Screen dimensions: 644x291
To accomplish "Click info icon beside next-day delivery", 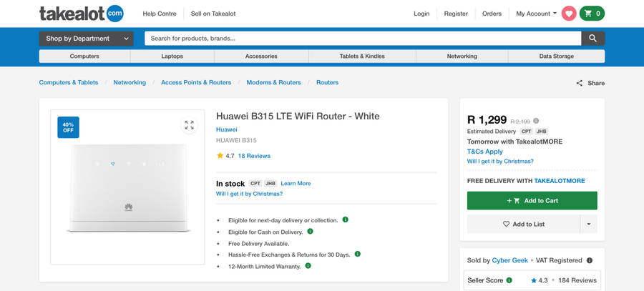I will [x=345, y=220].
